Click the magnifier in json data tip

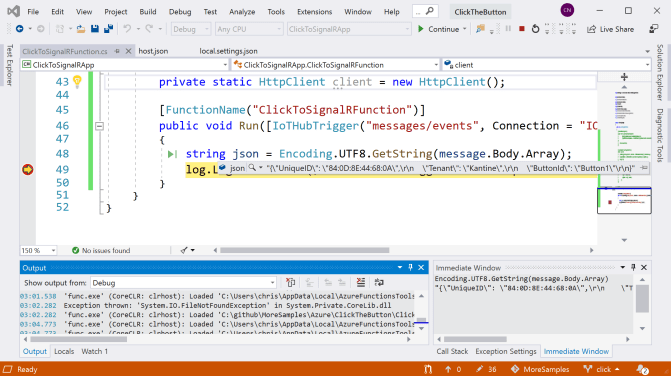252,168
